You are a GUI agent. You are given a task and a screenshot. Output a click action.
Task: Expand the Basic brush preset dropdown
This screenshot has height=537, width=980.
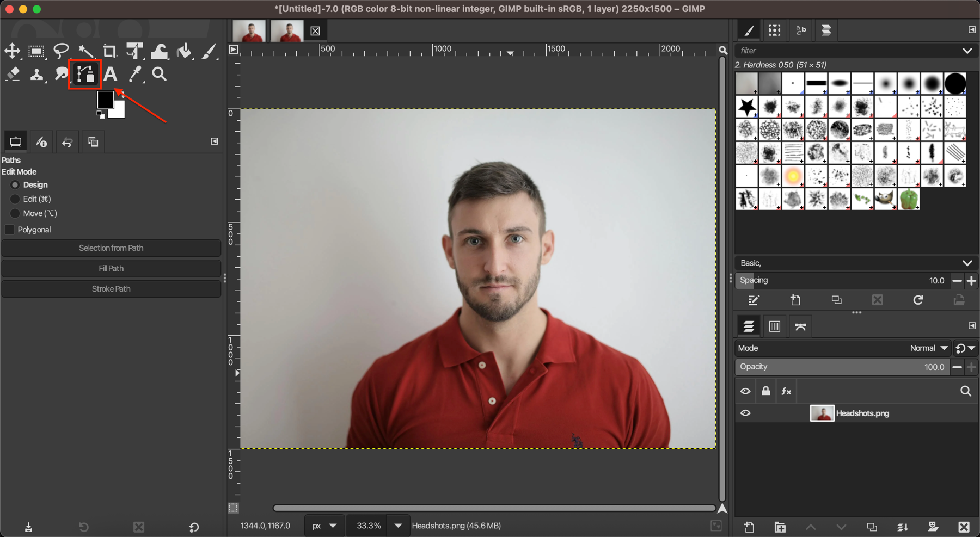[966, 263]
